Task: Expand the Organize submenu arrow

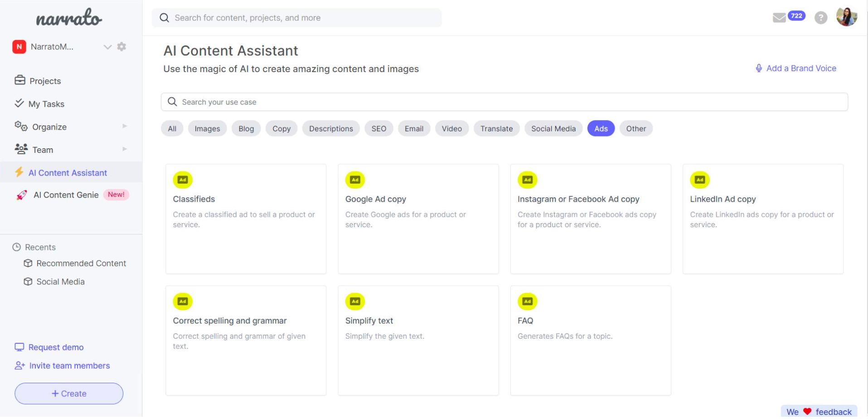Action: tap(125, 126)
